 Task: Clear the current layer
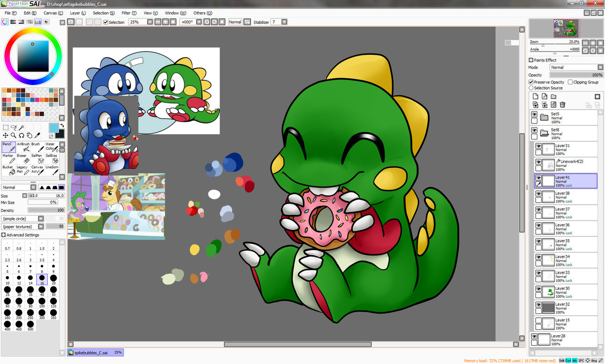tap(553, 104)
